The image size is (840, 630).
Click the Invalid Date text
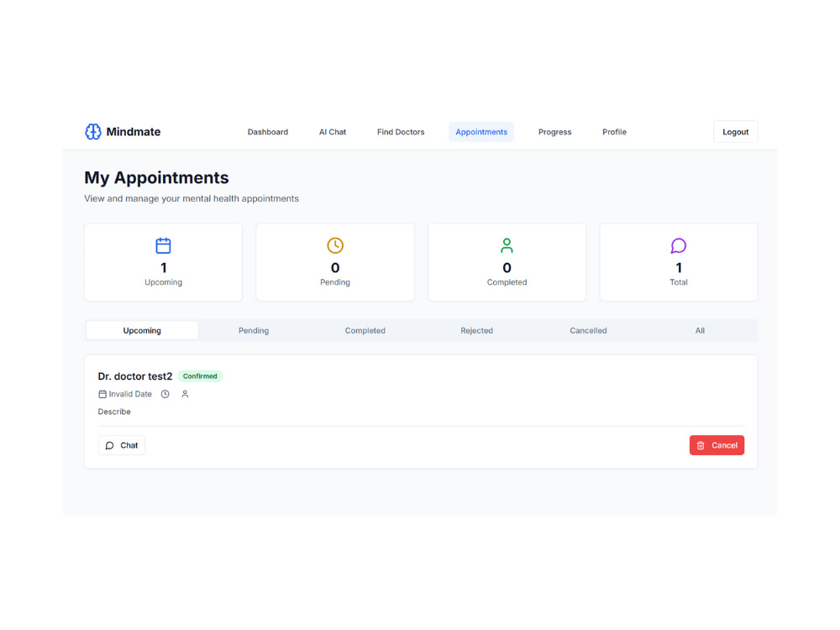pos(130,394)
